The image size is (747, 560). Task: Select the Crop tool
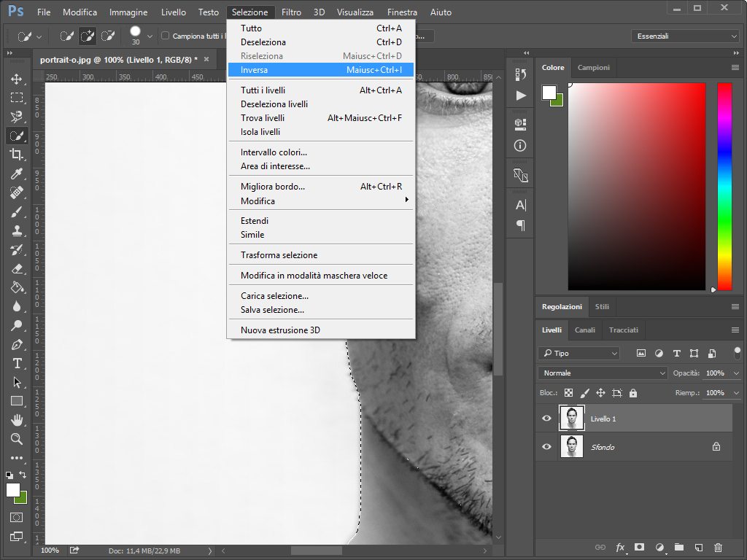16,155
